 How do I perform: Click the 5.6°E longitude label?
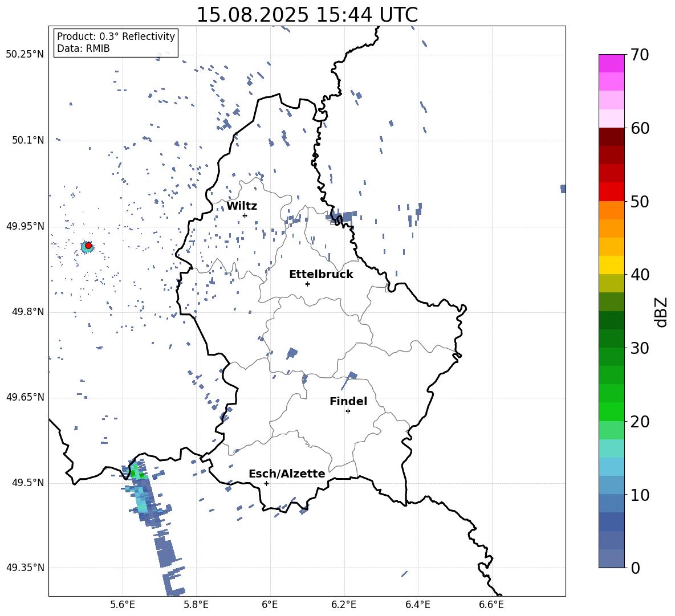pyautogui.click(x=123, y=605)
